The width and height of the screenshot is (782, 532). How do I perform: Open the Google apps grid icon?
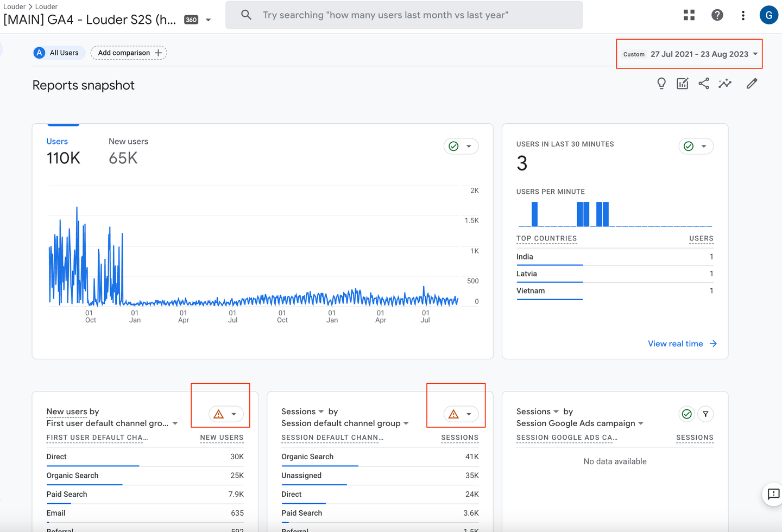[689, 15]
